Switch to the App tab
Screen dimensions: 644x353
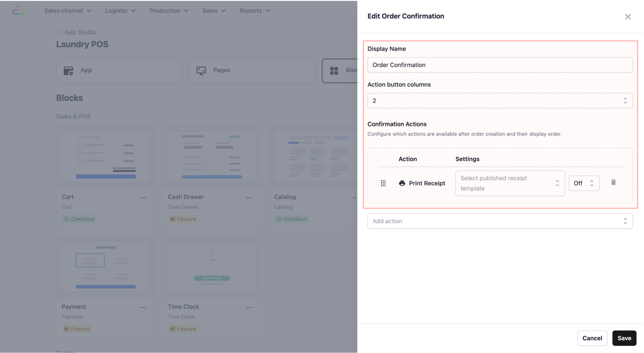coord(119,71)
